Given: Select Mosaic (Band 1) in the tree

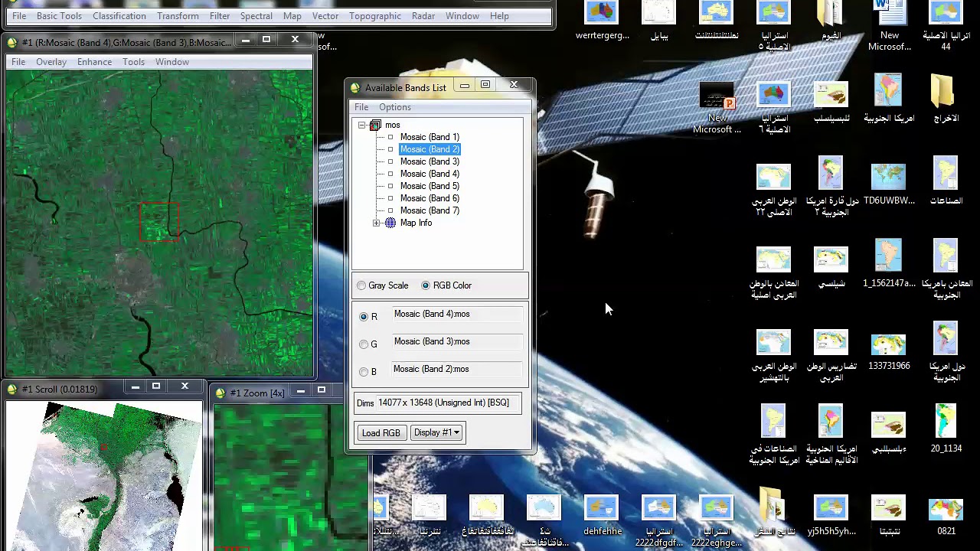Looking at the screenshot, I should click(x=430, y=137).
